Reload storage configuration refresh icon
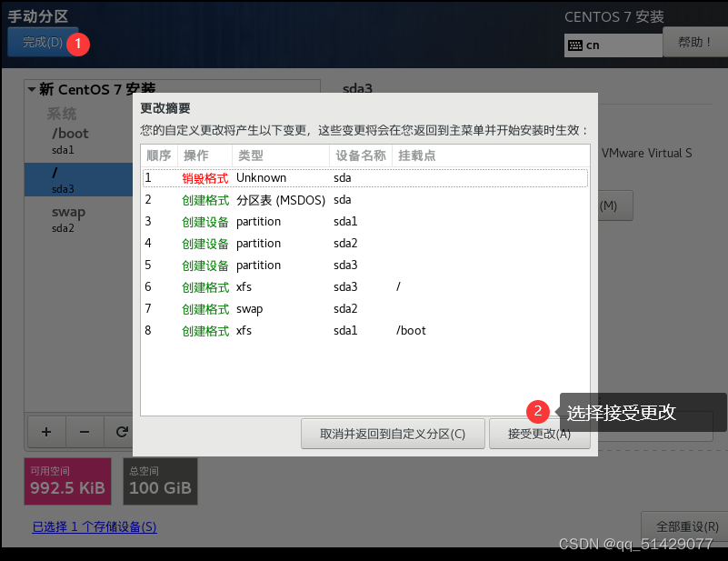The height and width of the screenshot is (561, 728). (122, 432)
